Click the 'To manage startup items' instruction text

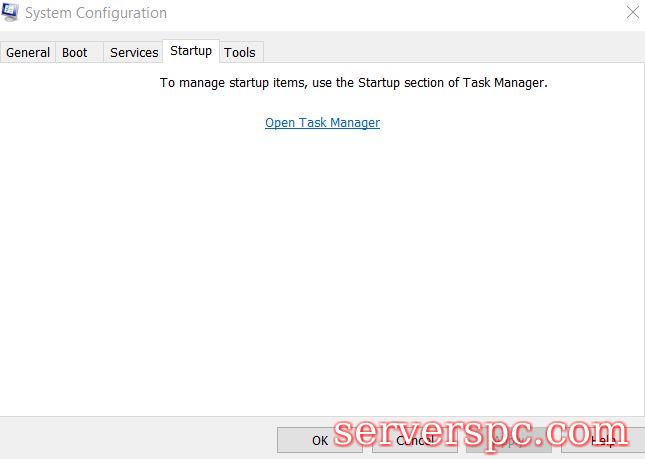pos(354,83)
